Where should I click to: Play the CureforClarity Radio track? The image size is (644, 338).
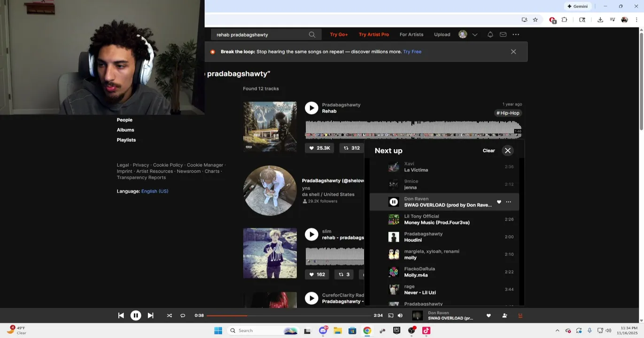(x=311, y=298)
